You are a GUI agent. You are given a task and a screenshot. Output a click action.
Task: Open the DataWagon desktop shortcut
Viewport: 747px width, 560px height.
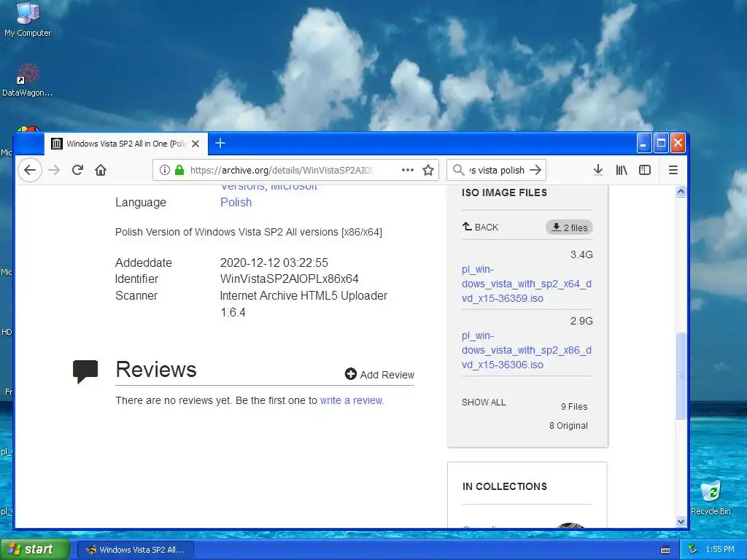point(27,80)
